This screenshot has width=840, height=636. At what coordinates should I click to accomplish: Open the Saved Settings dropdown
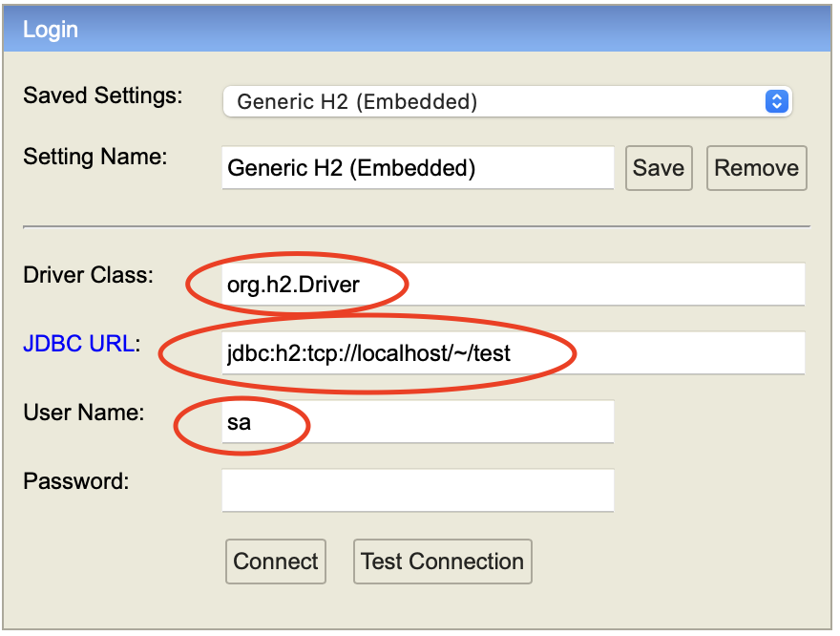tap(507, 101)
